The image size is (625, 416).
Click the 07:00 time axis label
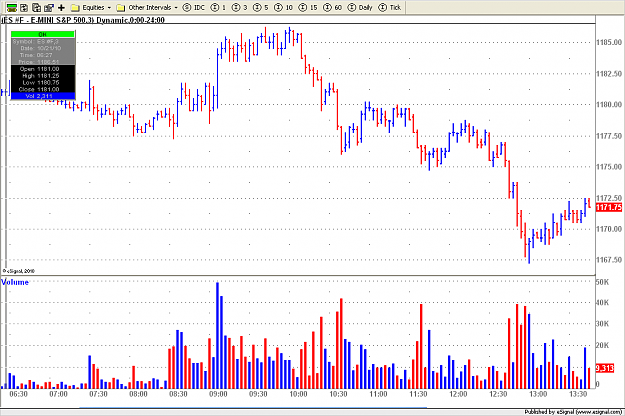(x=59, y=394)
